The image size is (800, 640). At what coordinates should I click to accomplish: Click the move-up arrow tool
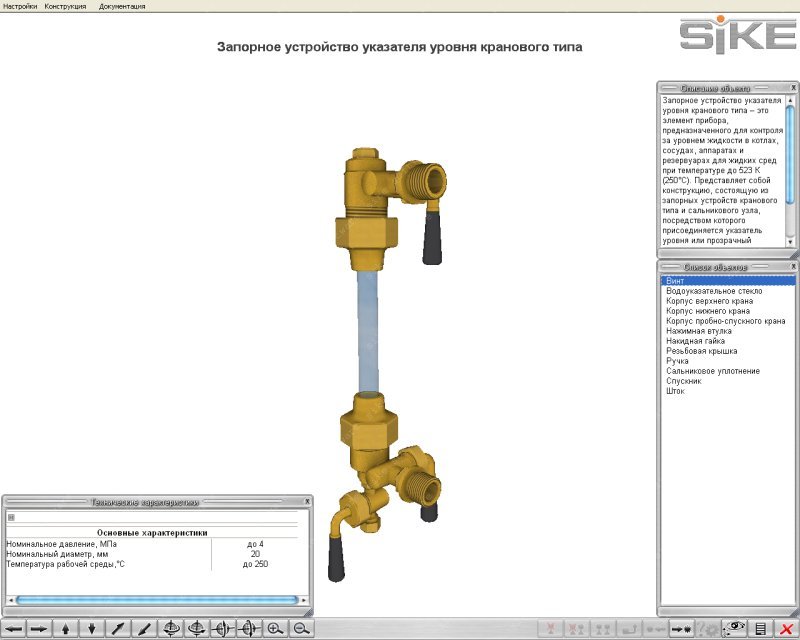pos(65,629)
